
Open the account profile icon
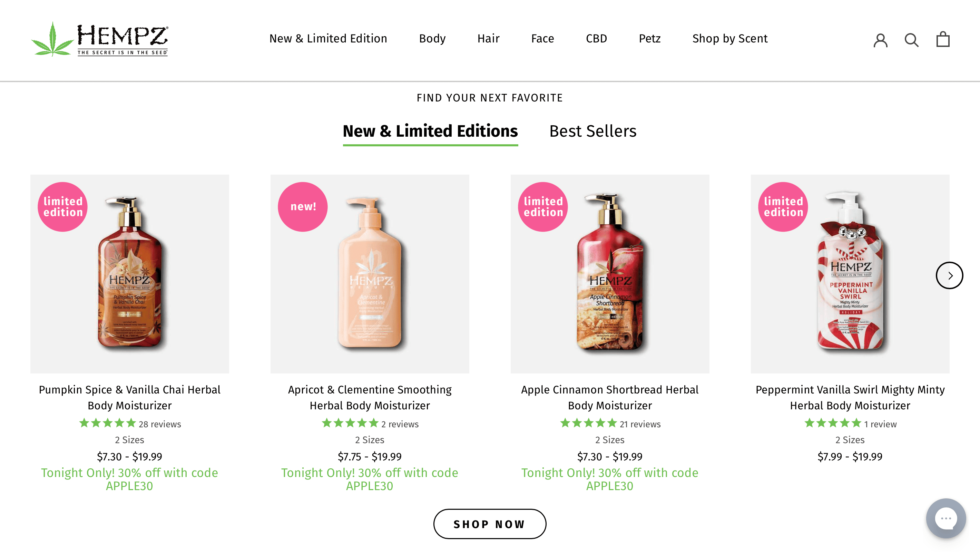880,40
